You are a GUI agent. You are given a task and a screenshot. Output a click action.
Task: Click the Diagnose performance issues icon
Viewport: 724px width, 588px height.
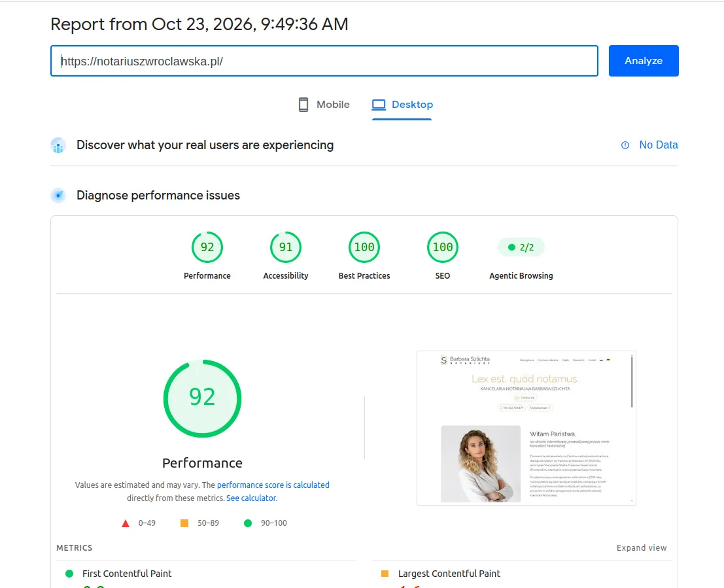(58, 196)
